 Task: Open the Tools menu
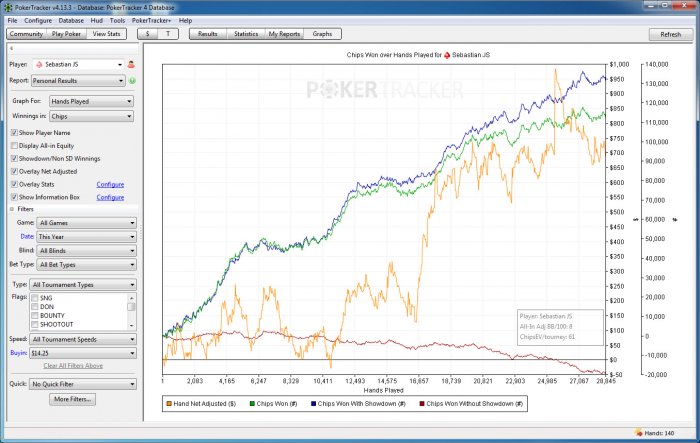tap(117, 21)
